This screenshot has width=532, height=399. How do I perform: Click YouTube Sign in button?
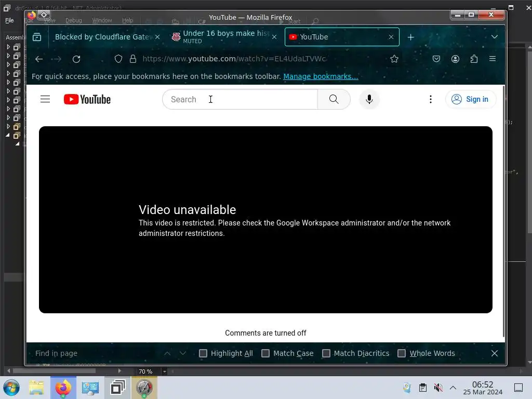point(471,99)
